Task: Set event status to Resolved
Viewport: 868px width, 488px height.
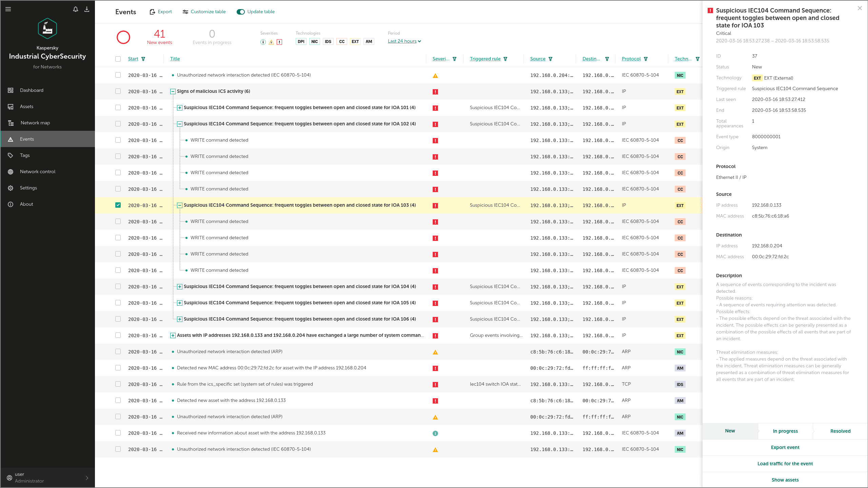Action: (840, 431)
